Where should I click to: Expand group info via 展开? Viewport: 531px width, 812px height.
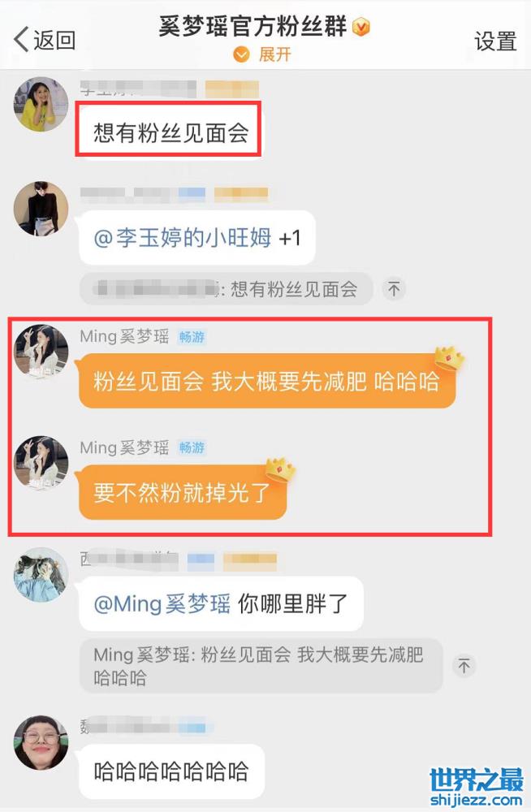point(262,54)
